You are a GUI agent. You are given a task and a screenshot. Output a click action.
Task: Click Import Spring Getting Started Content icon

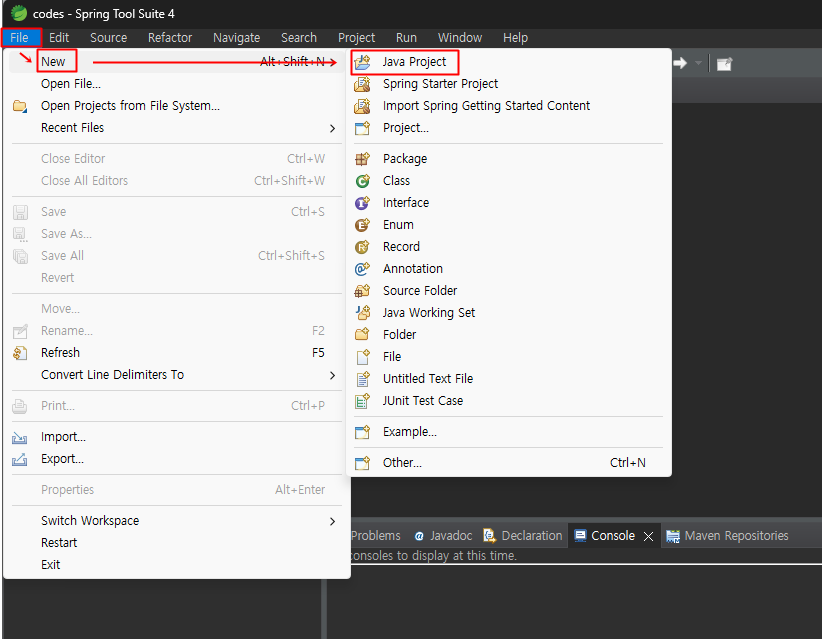362,106
